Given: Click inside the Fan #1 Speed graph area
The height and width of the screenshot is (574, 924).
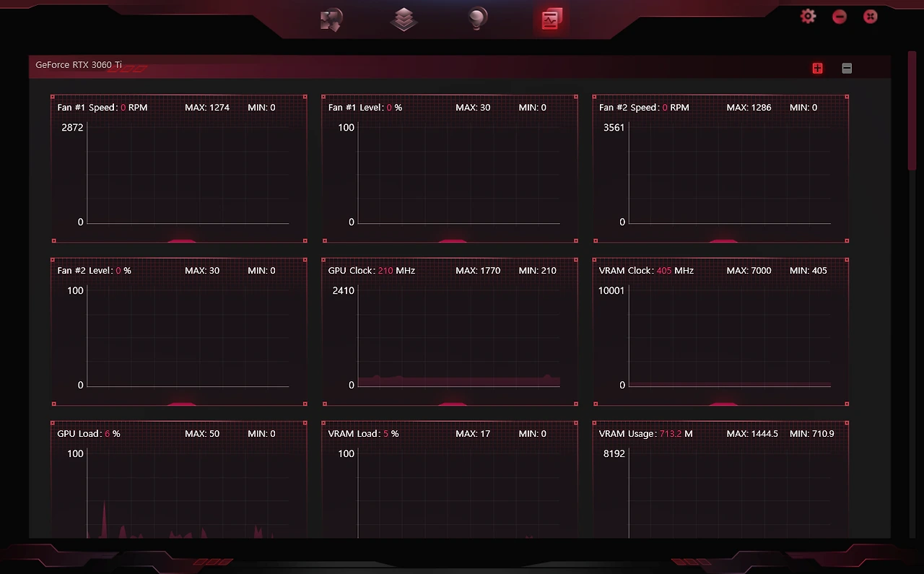Looking at the screenshot, I should (x=188, y=173).
